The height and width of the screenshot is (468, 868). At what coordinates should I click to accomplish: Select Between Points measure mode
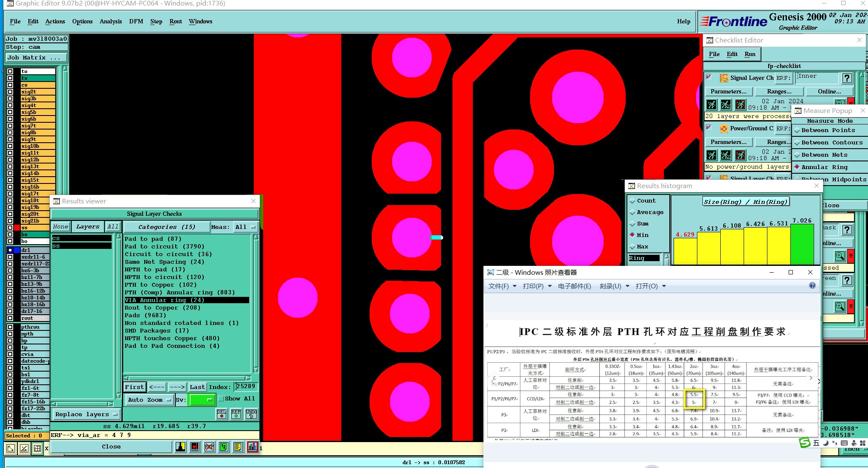pos(828,130)
